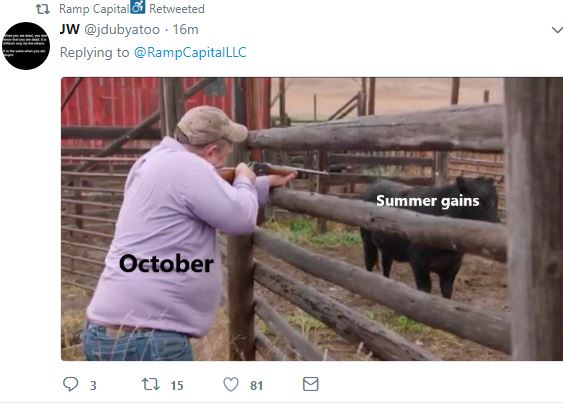Screen dimensions: 563x404
Task: Click the wheelchair emoji beside Ramp Capital
Action: (138, 7)
